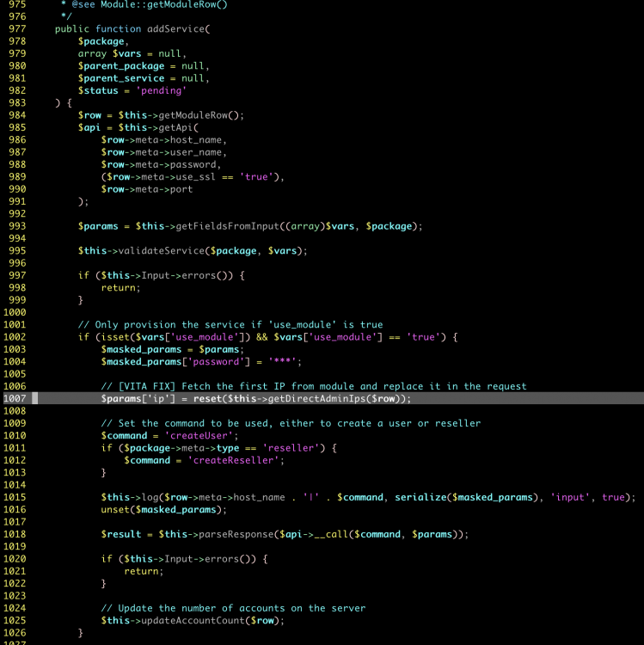Click the getFieldsFromInput method call
This screenshot has width=644, height=645.
coord(227,226)
